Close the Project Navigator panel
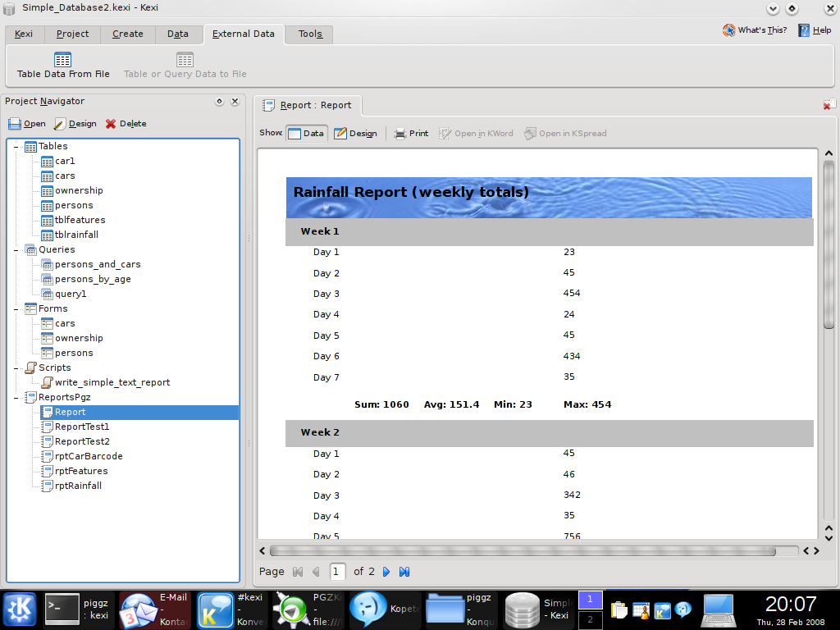This screenshot has width=840, height=630. (235, 101)
